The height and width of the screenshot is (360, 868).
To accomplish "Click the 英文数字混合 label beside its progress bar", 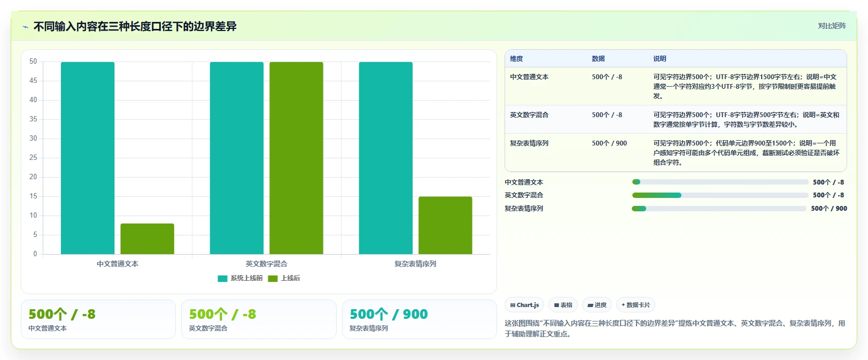I will 524,195.
